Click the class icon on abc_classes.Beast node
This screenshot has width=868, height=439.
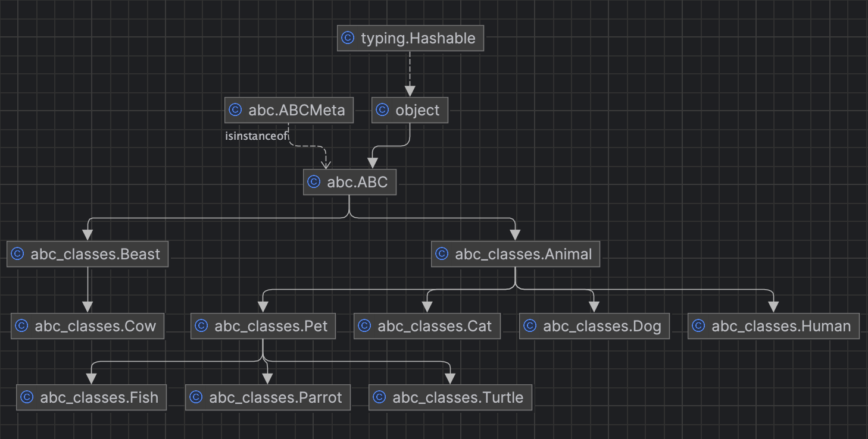(17, 254)
